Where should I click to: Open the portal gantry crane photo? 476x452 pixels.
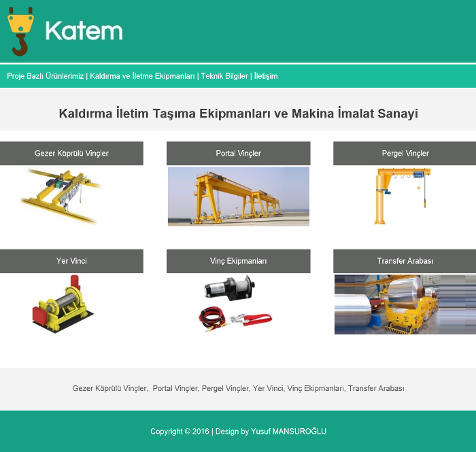click(x=238, y=196)
